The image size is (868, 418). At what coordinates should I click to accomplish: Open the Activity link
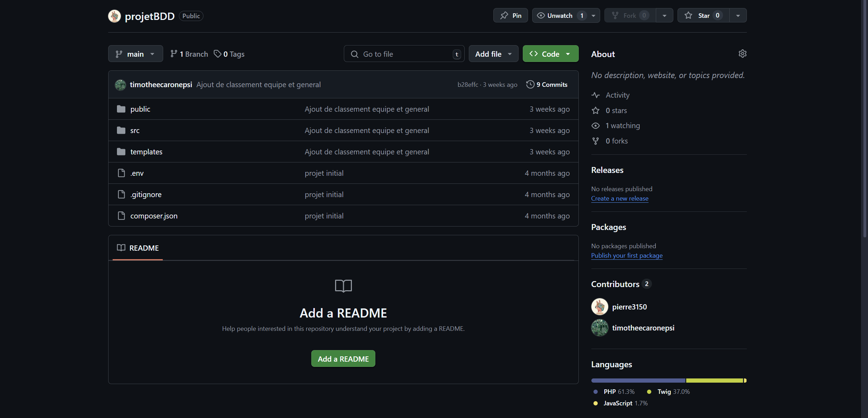pos(617,95)
